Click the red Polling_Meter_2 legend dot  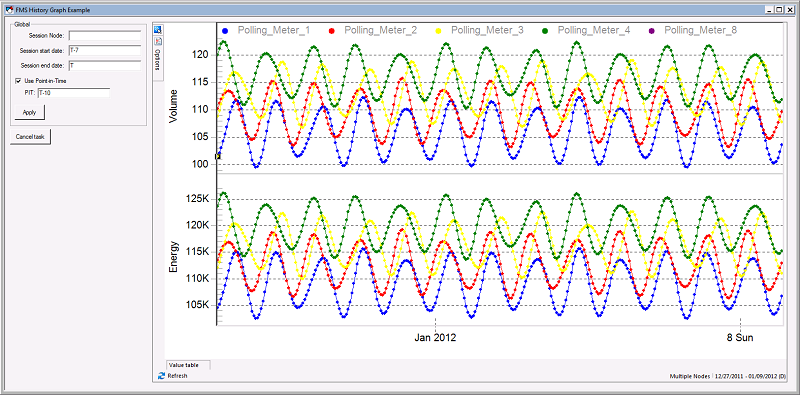tap(332, 31)
